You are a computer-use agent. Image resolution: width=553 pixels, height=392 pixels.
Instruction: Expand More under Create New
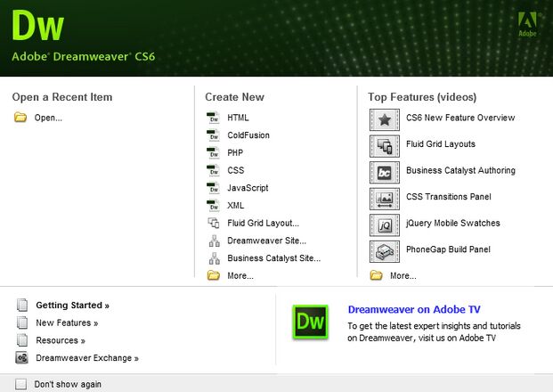point(240,275)
